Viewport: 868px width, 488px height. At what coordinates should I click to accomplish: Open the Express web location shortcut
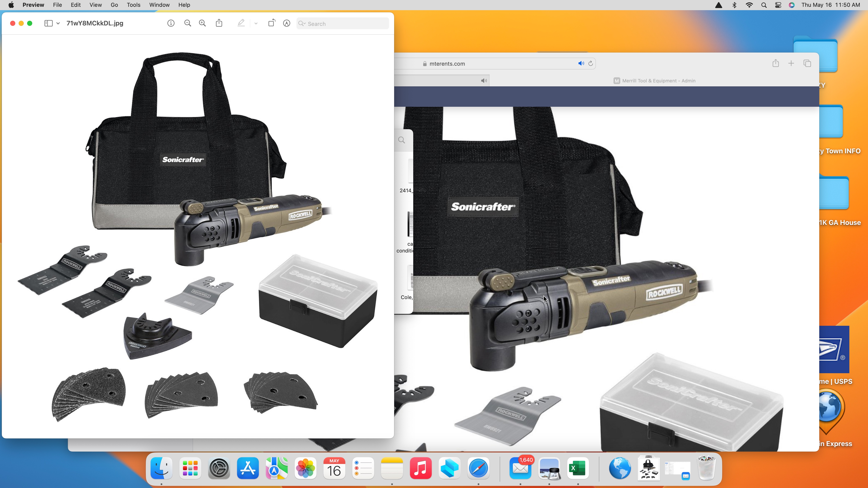pyautogui.click(x=832, y=412)
